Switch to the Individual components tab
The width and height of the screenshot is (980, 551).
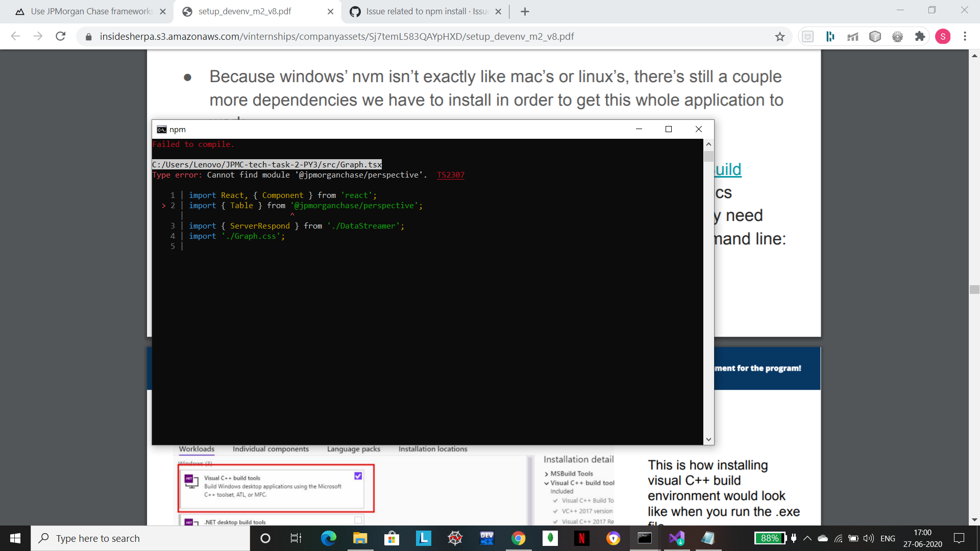[271, 449]
